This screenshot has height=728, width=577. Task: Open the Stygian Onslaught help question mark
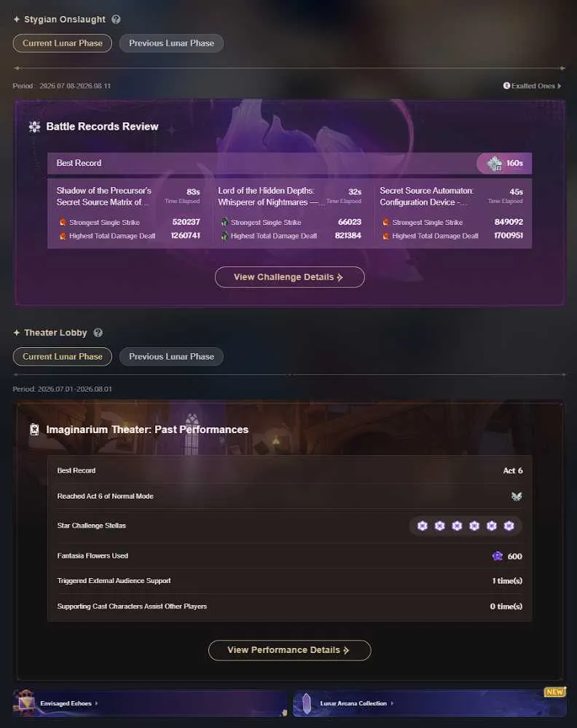(x=116, y=19)
